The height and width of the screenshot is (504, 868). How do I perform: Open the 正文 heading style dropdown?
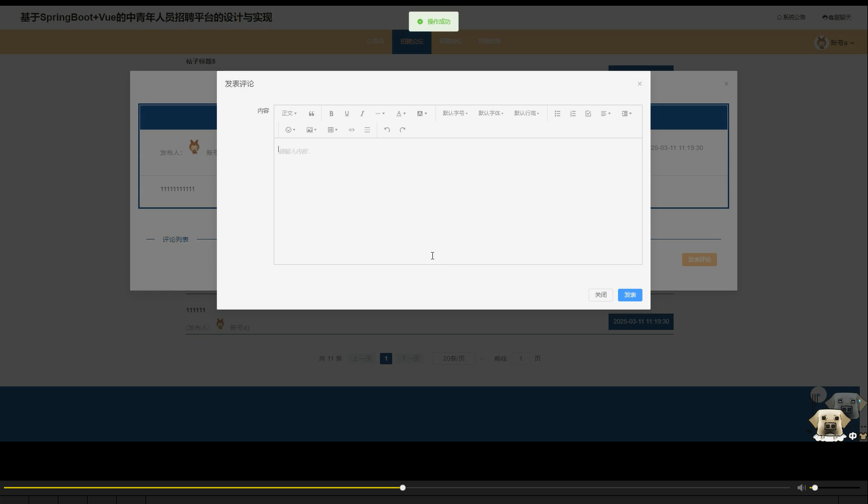coord(289,113)
